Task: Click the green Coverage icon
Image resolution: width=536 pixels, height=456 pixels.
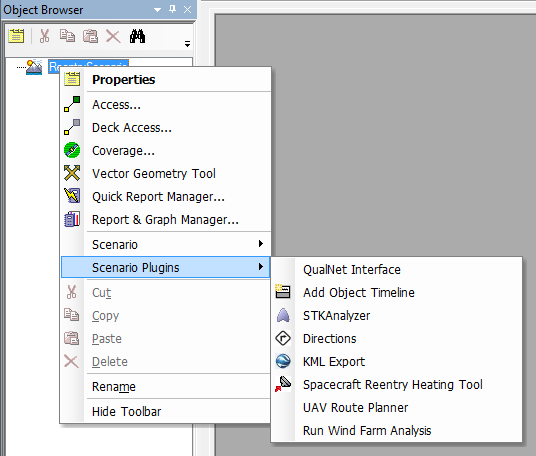Action: pyautogui.click(x=72, y=150)
